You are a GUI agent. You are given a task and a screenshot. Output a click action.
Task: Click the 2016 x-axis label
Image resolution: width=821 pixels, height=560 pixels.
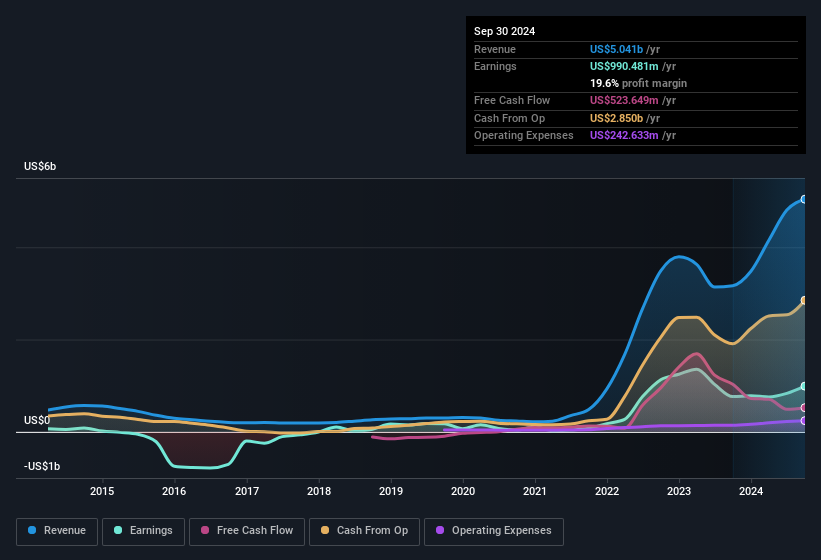174,491
